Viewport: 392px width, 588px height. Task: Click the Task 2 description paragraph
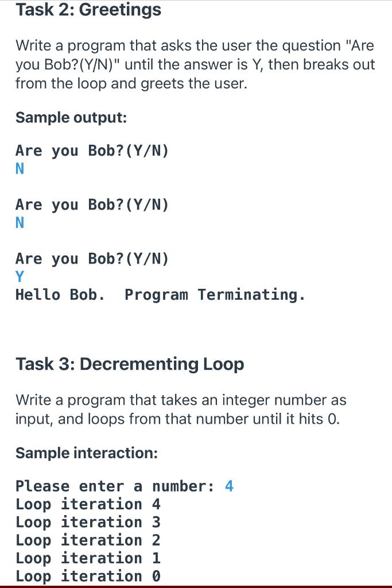pos(195,64)
